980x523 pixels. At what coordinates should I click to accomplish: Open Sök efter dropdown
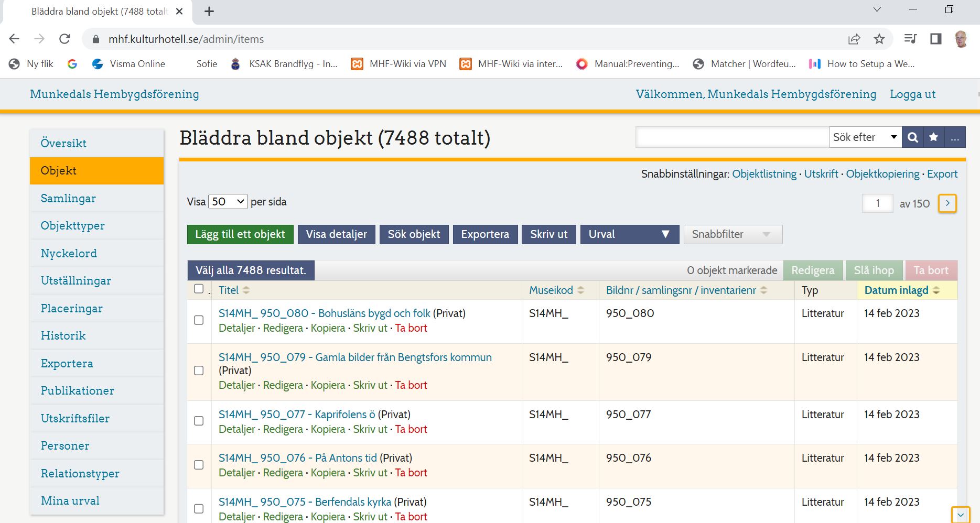tap(865, 137)
